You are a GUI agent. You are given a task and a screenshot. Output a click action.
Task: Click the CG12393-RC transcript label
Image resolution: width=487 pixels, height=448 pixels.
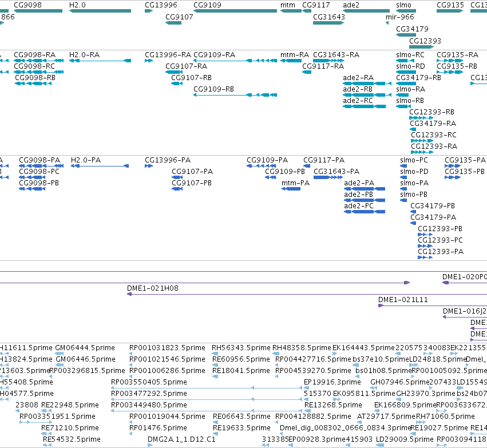tap(434, 134)
